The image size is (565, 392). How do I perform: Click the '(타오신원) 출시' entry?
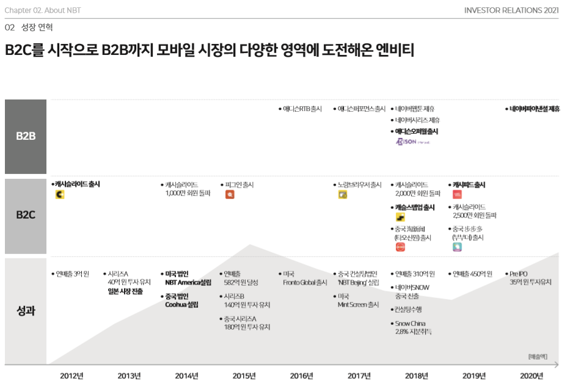pyautogui.click(x=412, y=238)
